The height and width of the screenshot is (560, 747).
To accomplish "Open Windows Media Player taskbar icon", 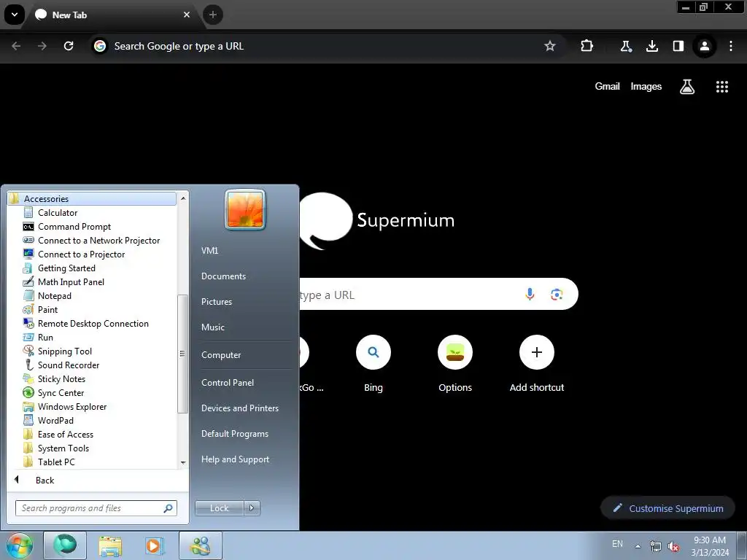I will click(x=155, y=545).
